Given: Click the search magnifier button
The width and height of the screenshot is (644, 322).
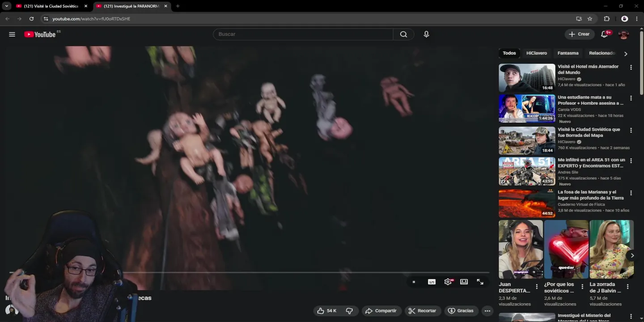Looking at the screenshot, I should (x=403, y=34).
